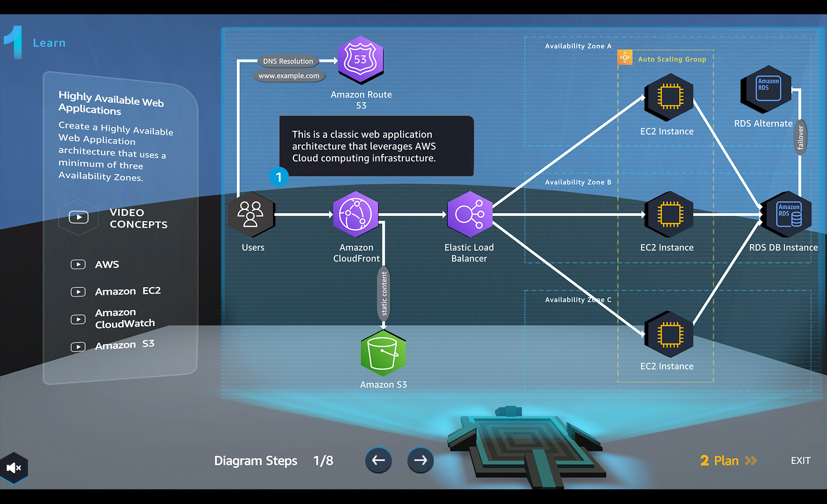
Task: Advance to the 2 Plan stage
Action: [x=728, y=460]
